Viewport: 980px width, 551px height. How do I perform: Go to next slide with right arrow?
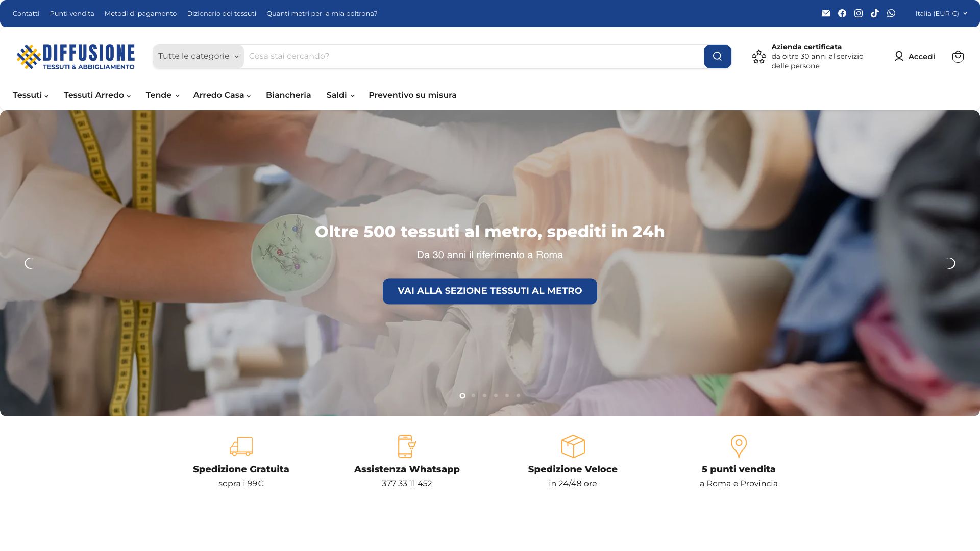click(950, 263)
